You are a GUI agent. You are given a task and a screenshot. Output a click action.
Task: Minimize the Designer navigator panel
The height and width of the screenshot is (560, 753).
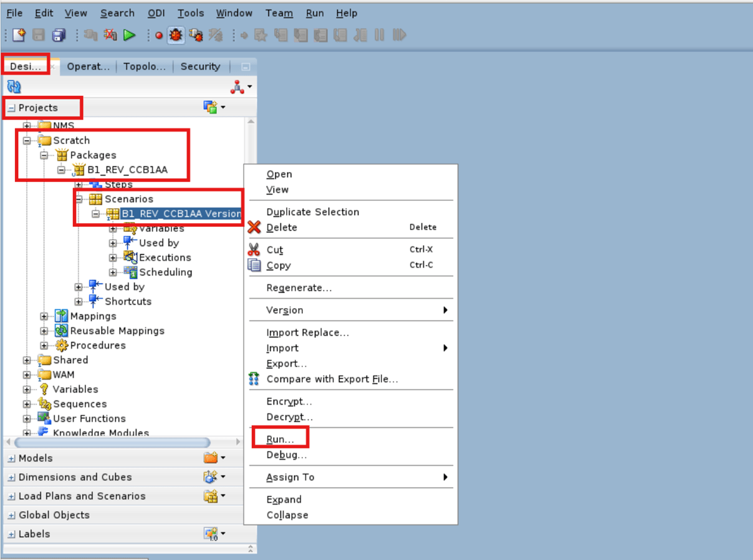[x=246, y=67]
